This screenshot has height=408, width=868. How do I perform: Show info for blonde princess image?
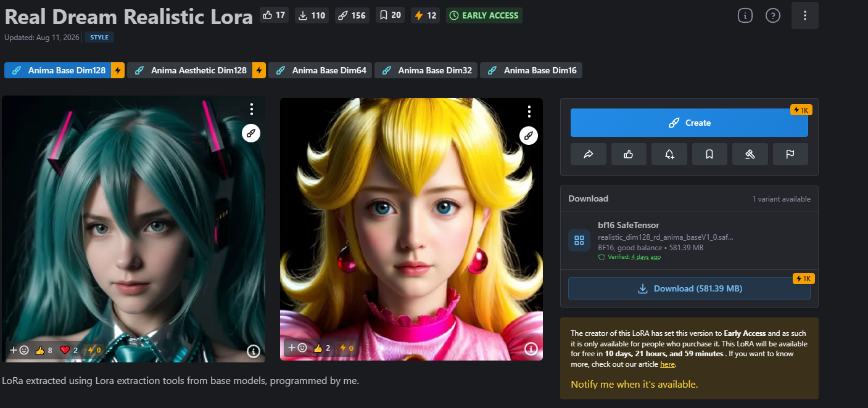pos(531,349)
